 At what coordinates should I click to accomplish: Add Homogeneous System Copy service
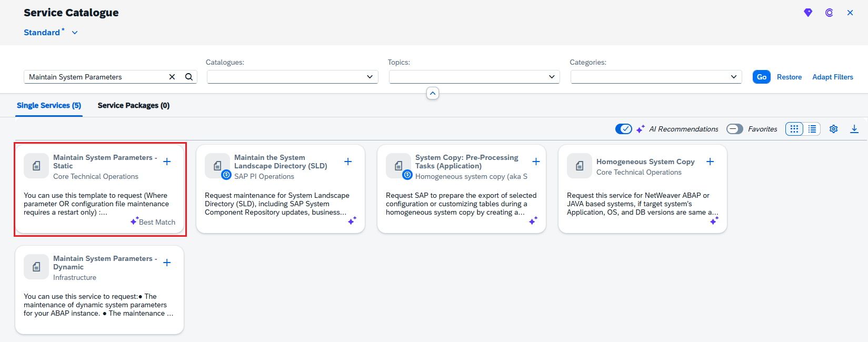pyautogui.click(x=710, y=162)
